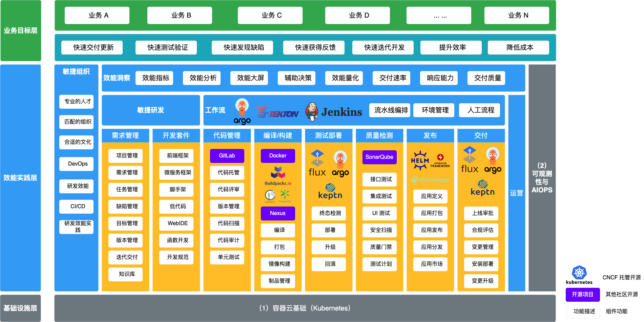The height and width of the screenshot is (322, 644).
Task: Click the keptn logo in 交付 column
Action: 482,188
